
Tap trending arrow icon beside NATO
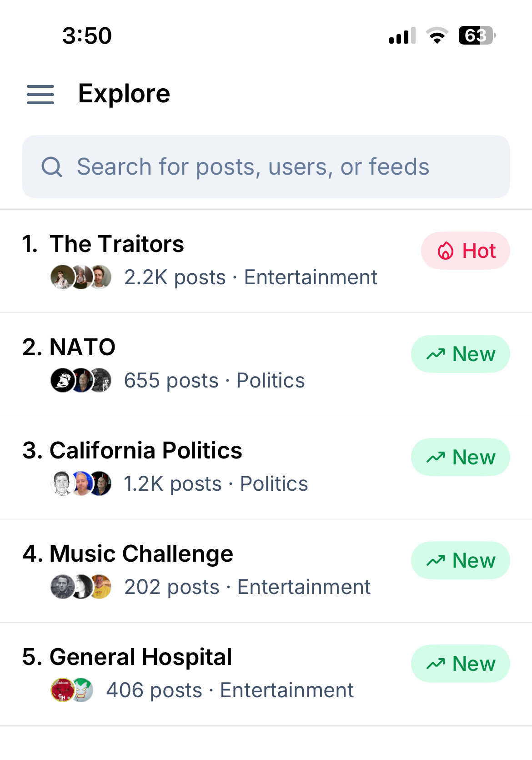tap(436, 354)
